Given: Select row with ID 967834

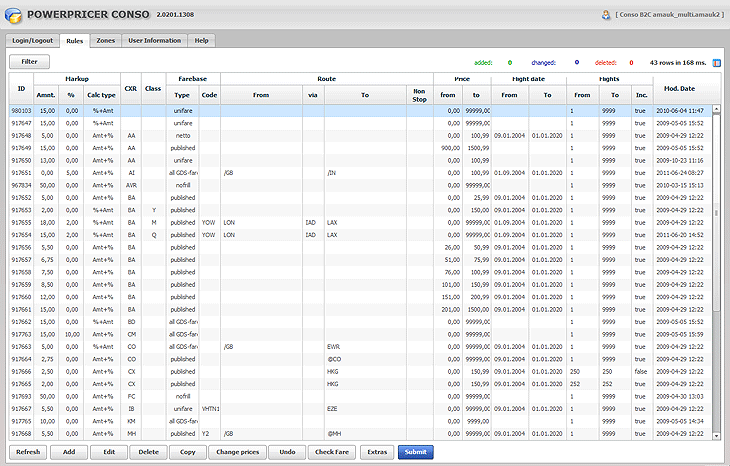Looking at the screenshot, I should pos(361,185).
